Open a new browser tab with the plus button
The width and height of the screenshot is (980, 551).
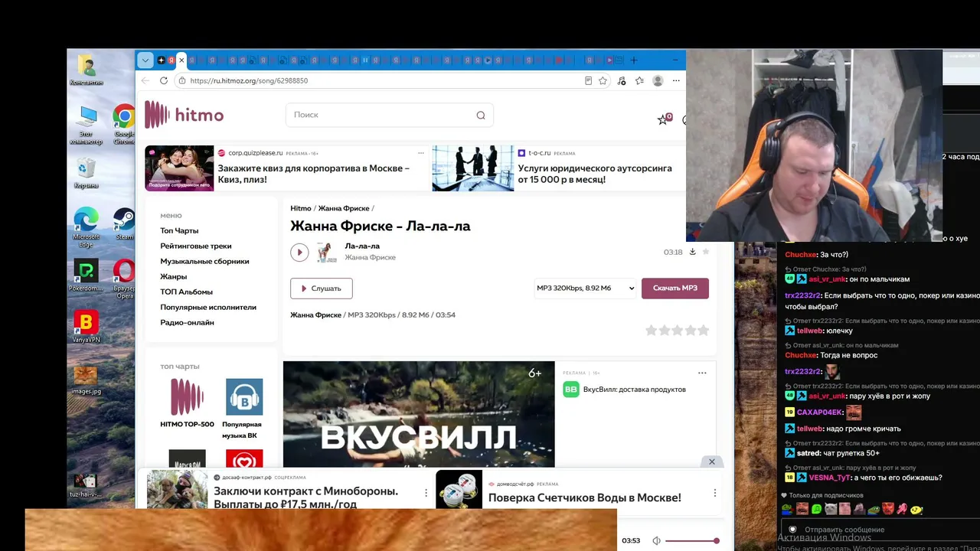coord(635,60)
